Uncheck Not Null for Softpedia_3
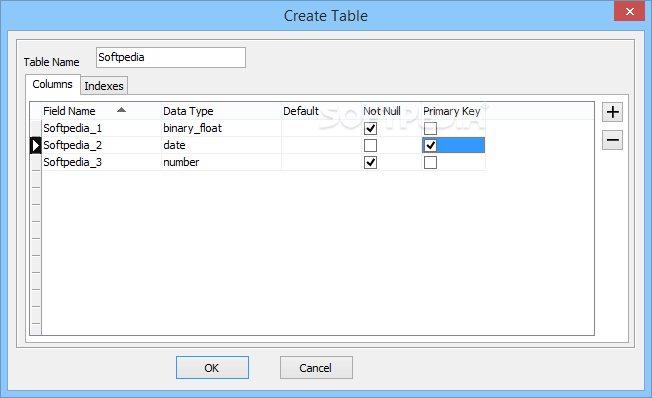Screen dimensions: 652x398 [370, 162]
